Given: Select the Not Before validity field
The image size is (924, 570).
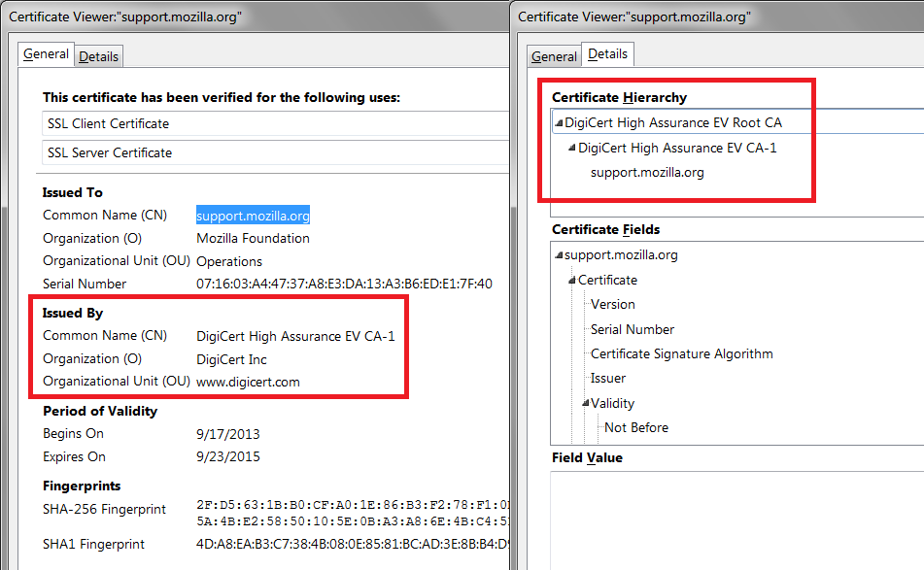Looking at the screenshot, I should click(x=635, y=427).
